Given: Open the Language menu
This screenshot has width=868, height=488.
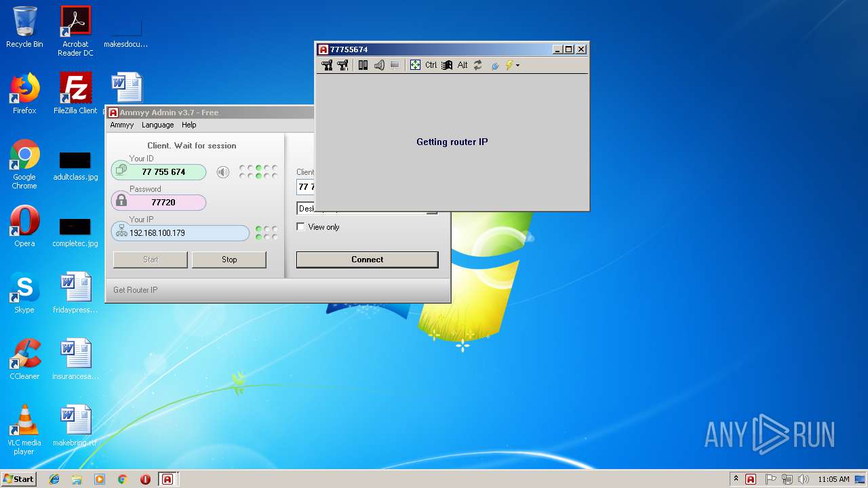Looking at the screenshot, I should pos(157,125).
